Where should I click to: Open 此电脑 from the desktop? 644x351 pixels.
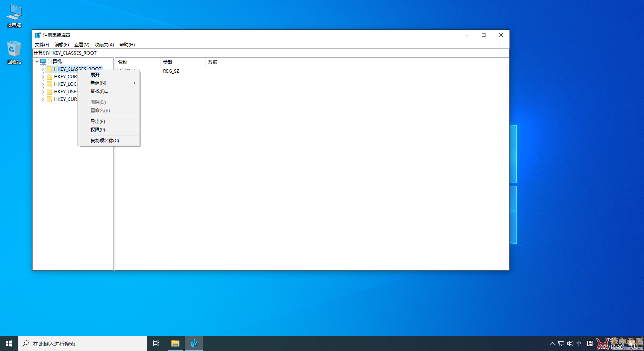(x=14, y=14)
